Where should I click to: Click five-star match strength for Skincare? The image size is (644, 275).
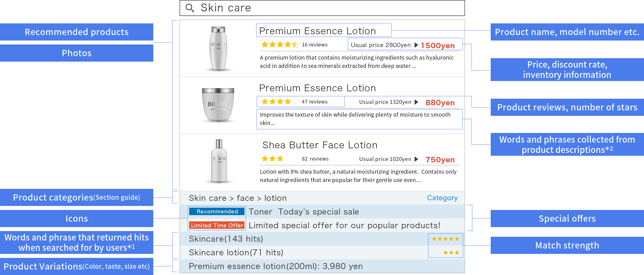pyautogui.click(x=445, y=239)
